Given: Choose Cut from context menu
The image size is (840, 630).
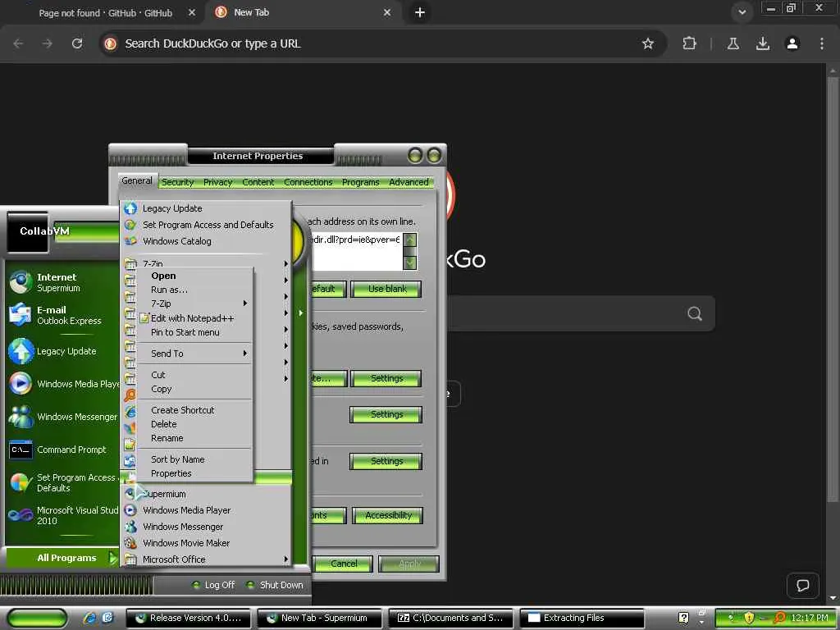Looking at the screenshot, I should click(x=194, y=374).
